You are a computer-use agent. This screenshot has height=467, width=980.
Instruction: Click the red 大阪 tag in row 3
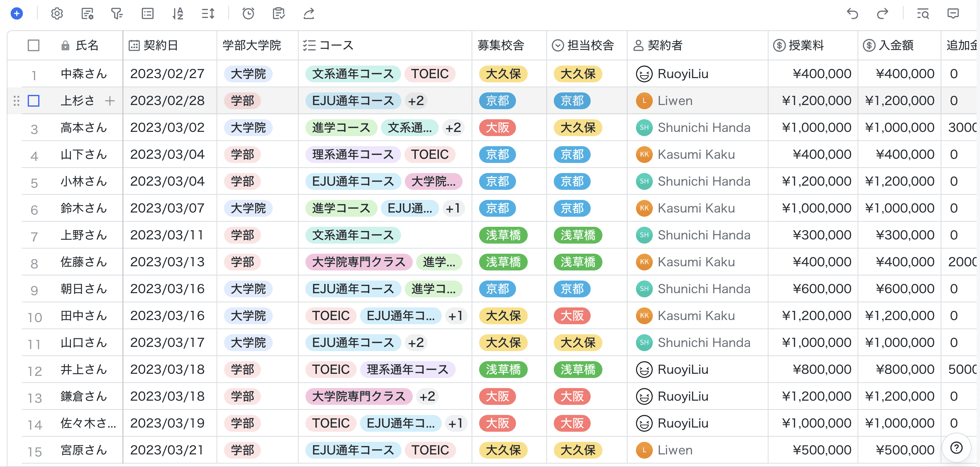coord(497,128)
